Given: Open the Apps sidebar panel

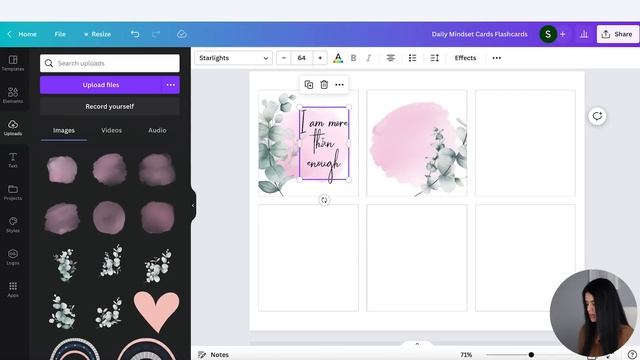Looking at the screenshot, I should pos(13,289).
